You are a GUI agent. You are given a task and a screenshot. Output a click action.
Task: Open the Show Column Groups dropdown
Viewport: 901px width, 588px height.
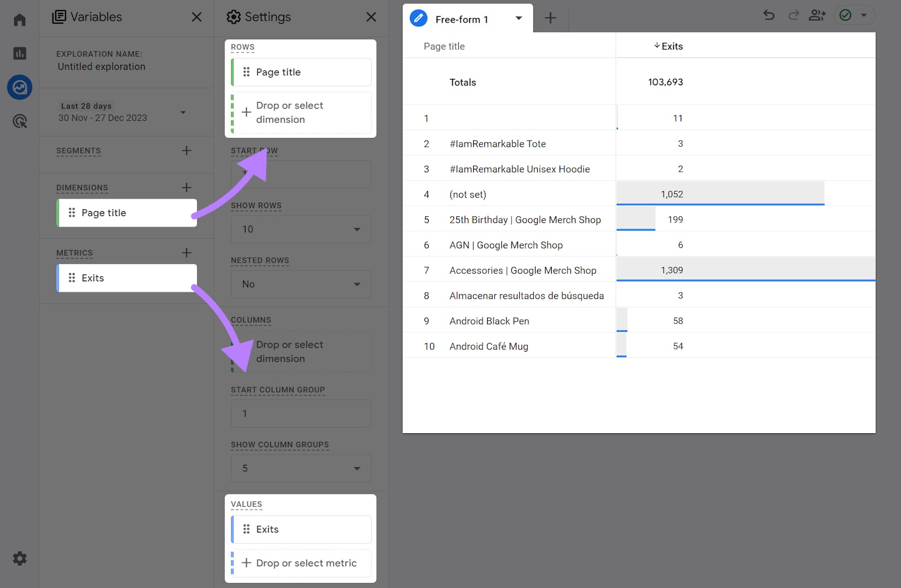point(301,468)
